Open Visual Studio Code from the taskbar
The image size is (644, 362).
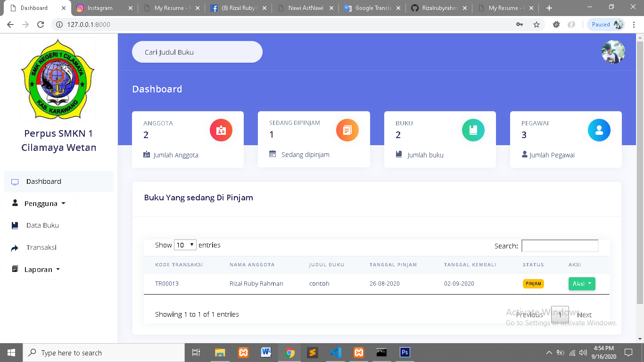point(335,353)
